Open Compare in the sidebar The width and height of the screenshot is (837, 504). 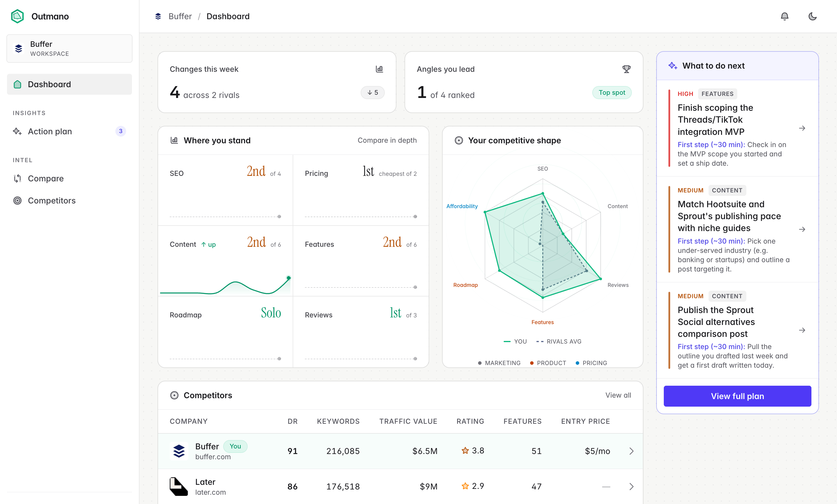[x=69, y=178]
